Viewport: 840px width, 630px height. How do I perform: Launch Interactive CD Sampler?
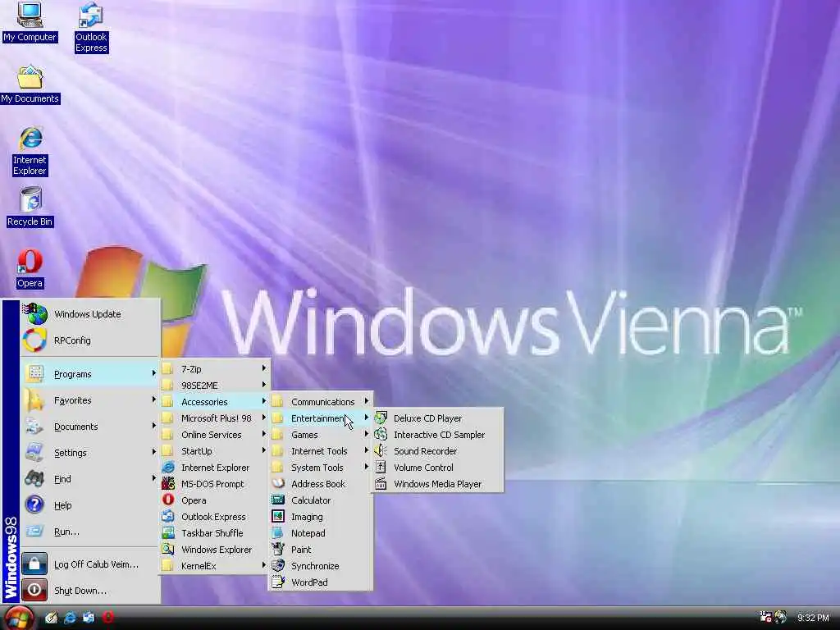(x=438, y=435)
